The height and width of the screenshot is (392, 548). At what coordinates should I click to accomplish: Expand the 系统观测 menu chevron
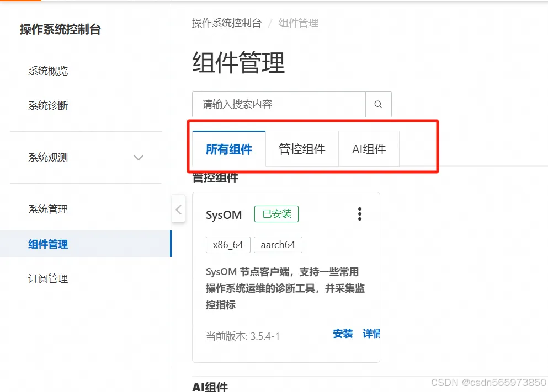click(139, 158)
